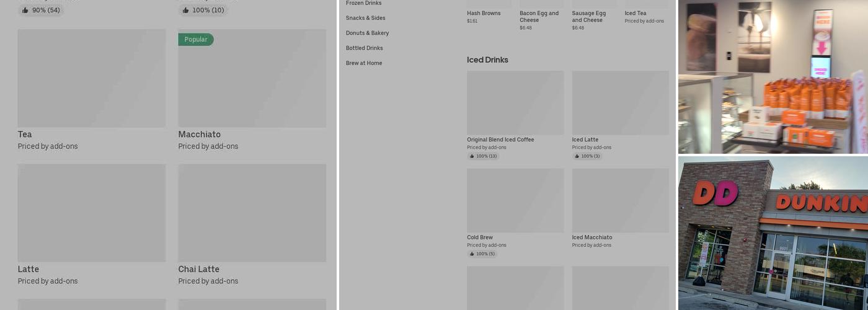Click the Hash Browns item name

click(x=484, y=13)
